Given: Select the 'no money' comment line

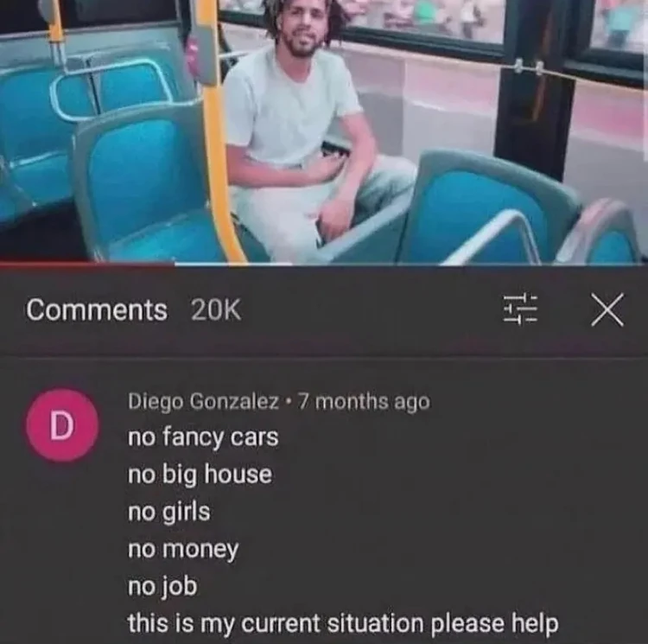Looking at the screenshot, I should click(183, 549).
